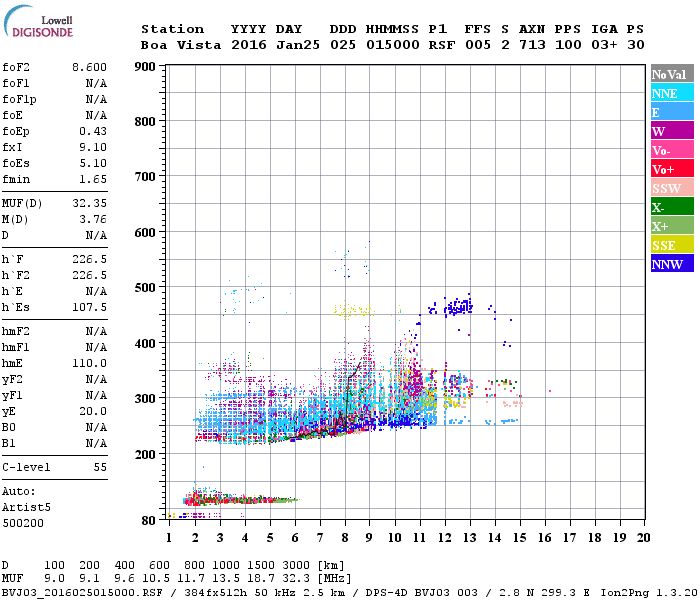The height and width of the screenshot is (600, 700).
Task: Select the NoVal legend swatch
Action: tap(672, 74)
